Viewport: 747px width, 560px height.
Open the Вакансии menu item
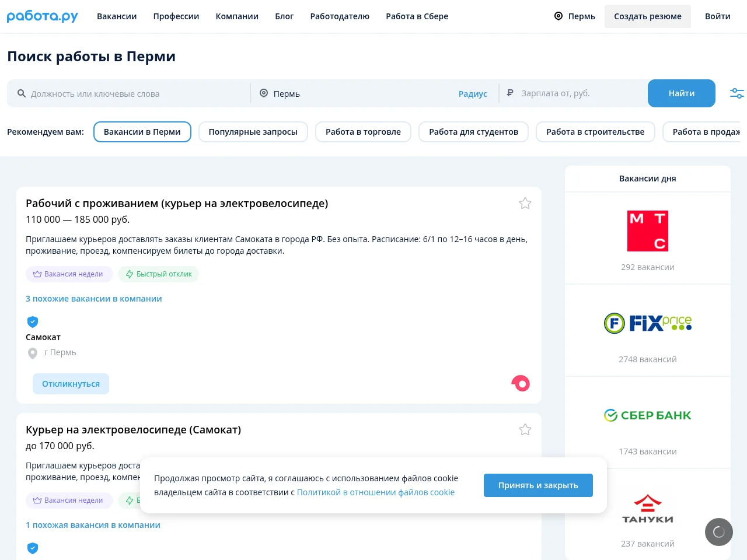[117, 16]
